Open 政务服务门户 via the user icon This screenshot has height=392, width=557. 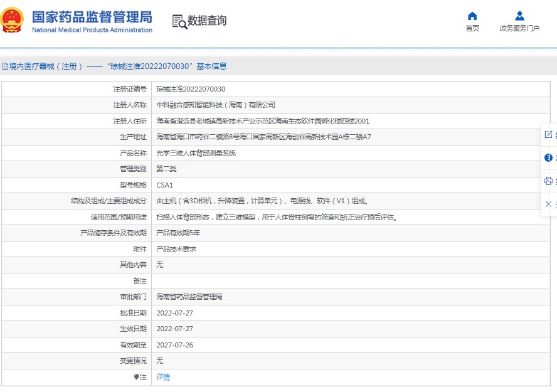click(519, 16)
